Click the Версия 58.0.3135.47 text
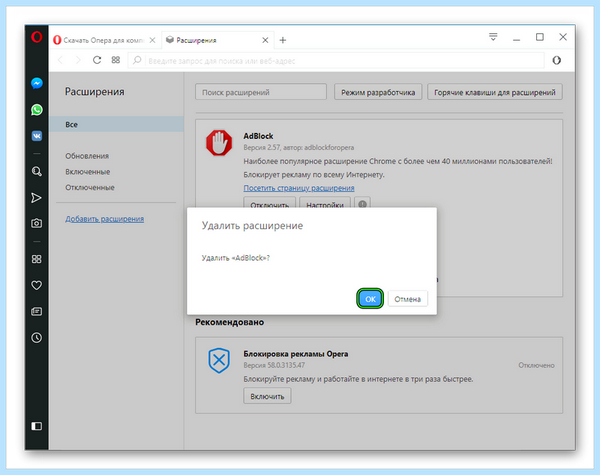The width and height of the screenshot is (600, 475). coord(274,365)
